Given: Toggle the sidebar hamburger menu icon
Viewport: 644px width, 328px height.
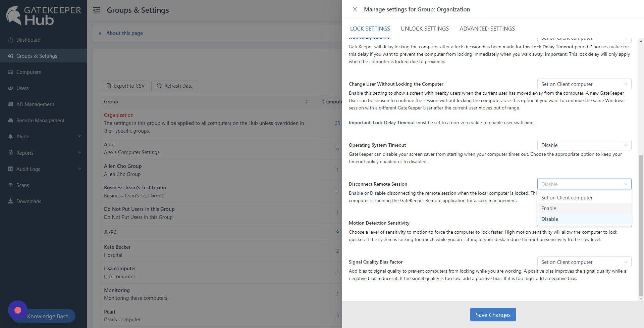Looking at the screenshot, I should pos(96,10).
